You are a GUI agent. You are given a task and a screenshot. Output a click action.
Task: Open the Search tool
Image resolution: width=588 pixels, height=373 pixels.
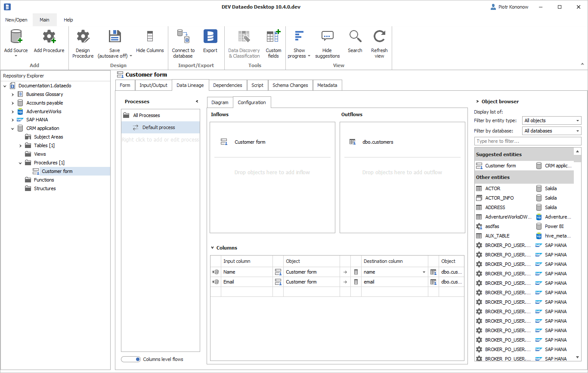[355, 37]
